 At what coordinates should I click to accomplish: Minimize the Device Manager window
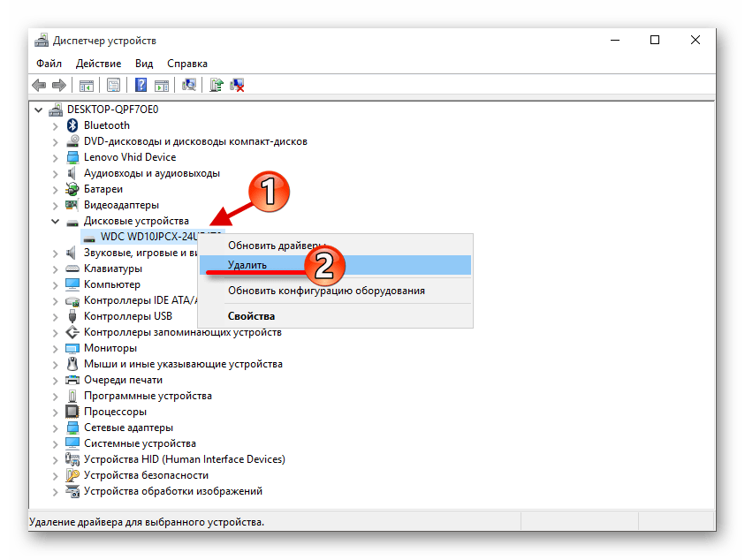(x=615, y=40)
